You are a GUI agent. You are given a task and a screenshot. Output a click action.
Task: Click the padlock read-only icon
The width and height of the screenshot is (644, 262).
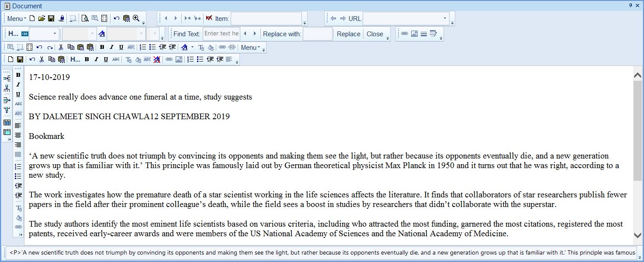[x=62, y=18]
